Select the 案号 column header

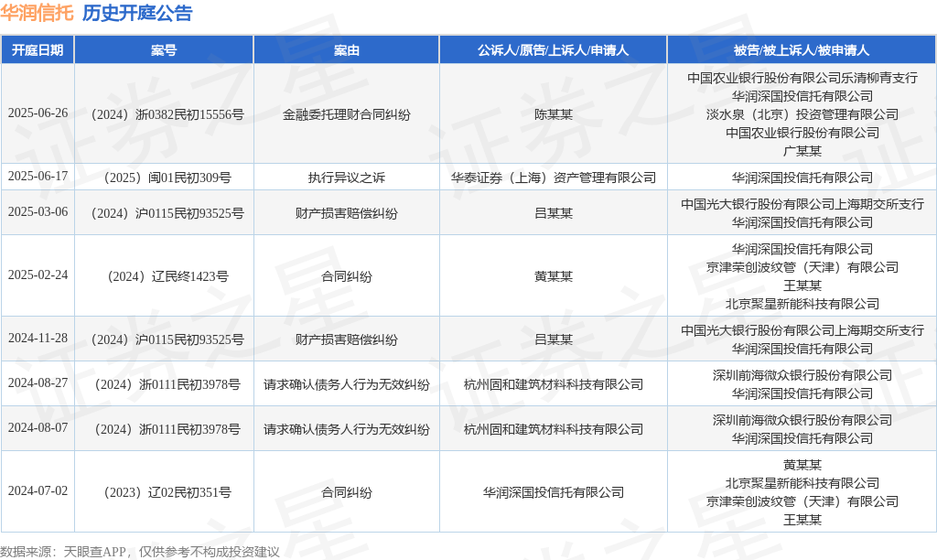pyautogui.click(x=164, y=50)
